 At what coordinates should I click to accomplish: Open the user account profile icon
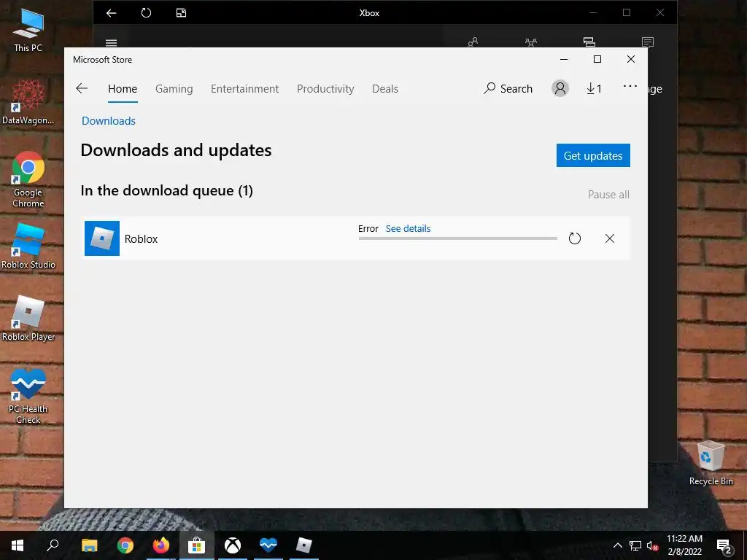coord(560,88)
